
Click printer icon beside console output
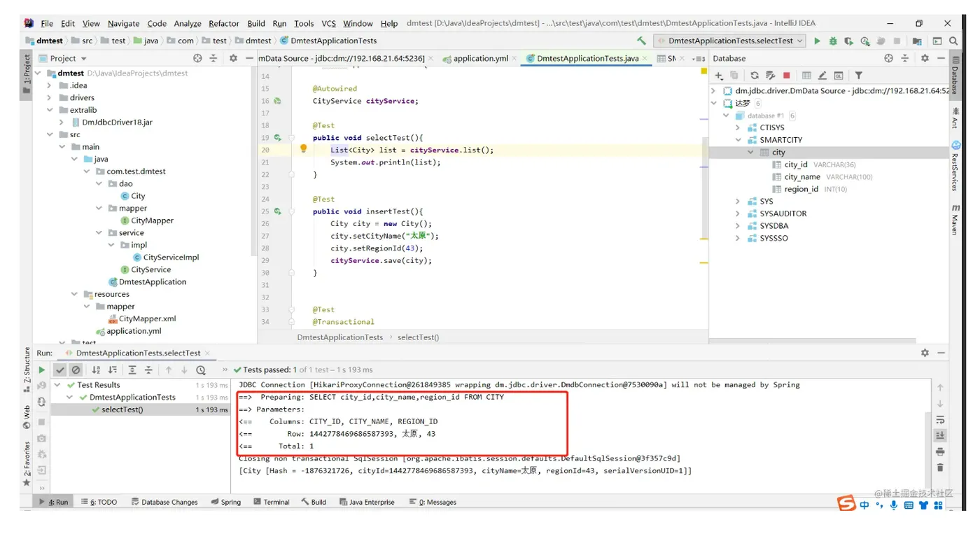pyautogui.click(x=940, y=451)
